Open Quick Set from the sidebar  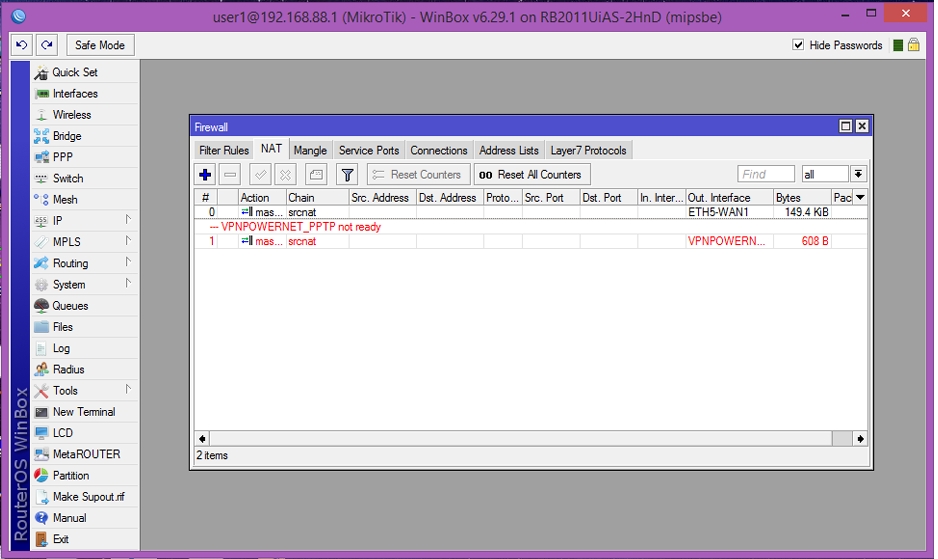pyautogui.click(x=75, y=72)
